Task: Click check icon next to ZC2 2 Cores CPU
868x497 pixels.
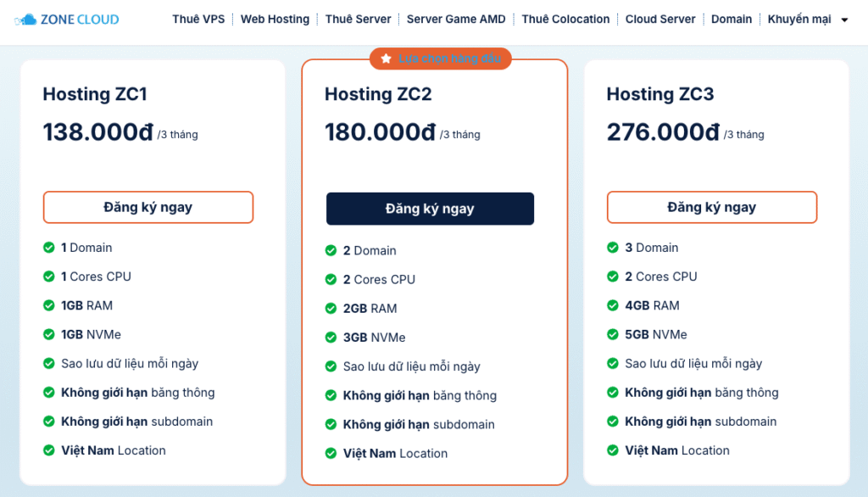Action: pyautogui.click(x=331, y=280)
